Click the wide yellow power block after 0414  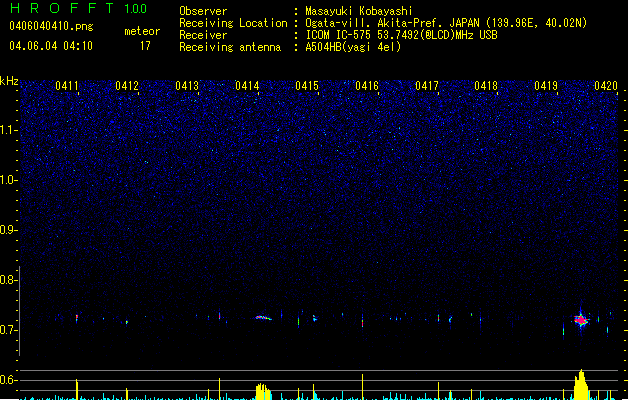click(x=263, y=392)
